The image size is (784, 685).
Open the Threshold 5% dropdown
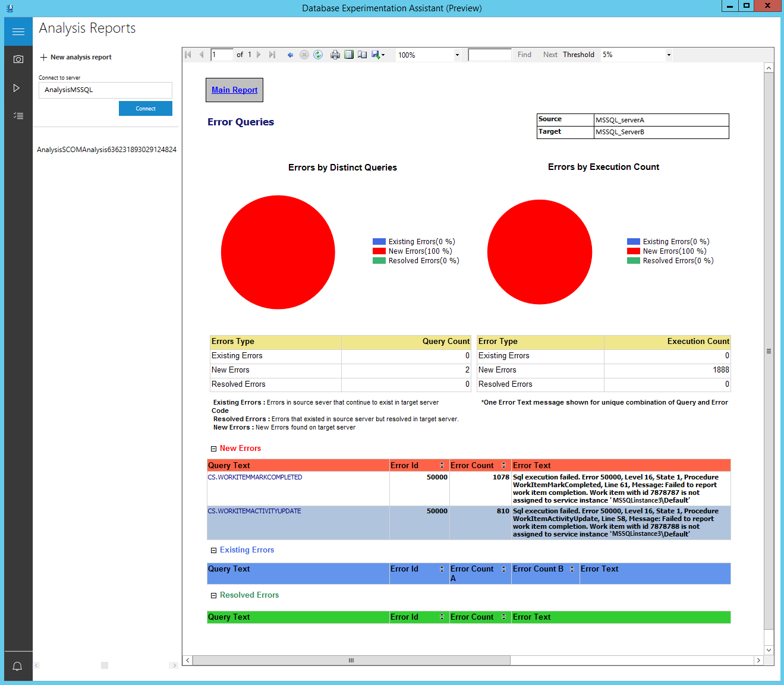[669, 55]
